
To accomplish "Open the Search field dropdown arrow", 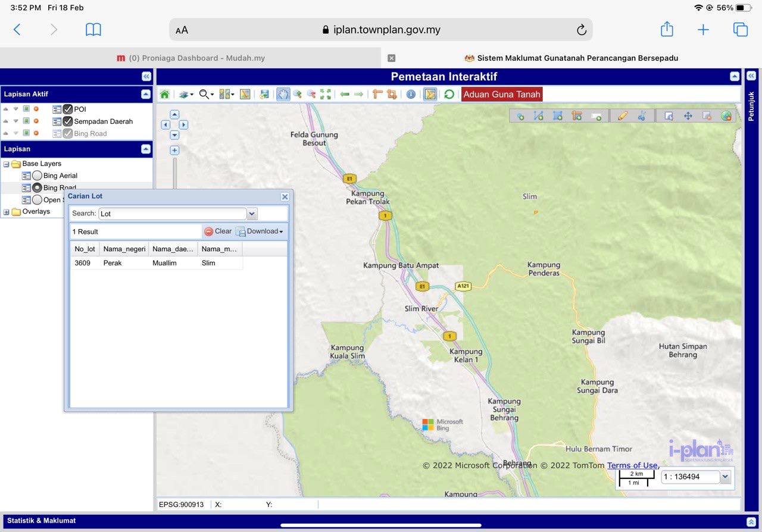I will coord(252,214).
